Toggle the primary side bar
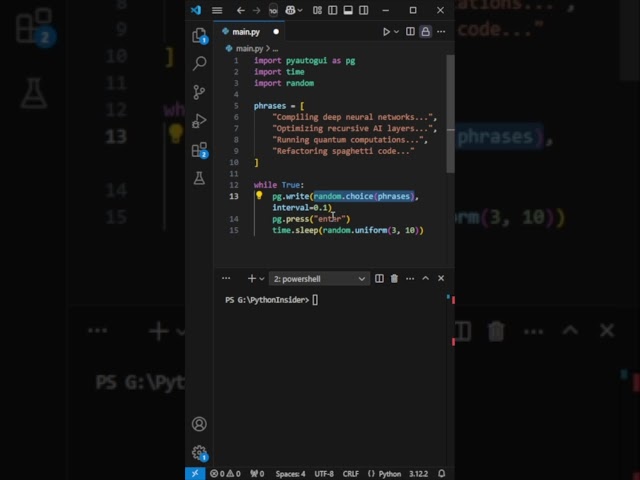Viewport: 640px width, 480px height. pyautogui.click(x=333, y=10)
